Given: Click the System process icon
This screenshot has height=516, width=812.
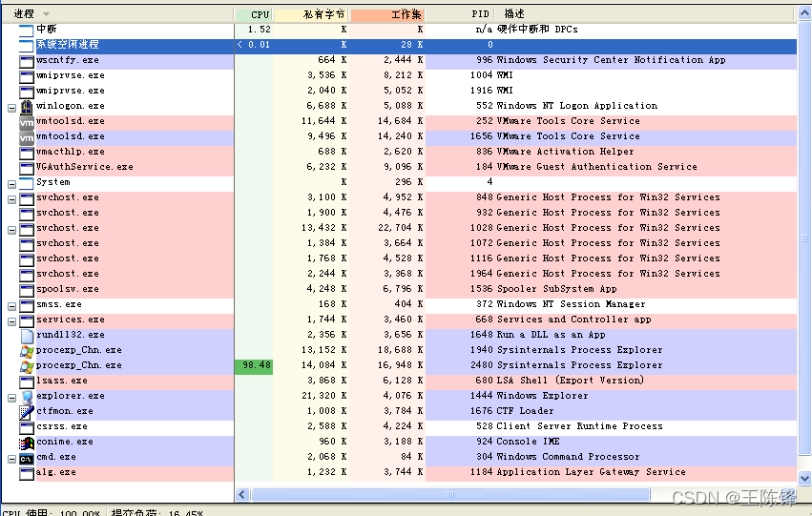Looking at the screenshot, I should pyautogui.click(x=27, y=183).
